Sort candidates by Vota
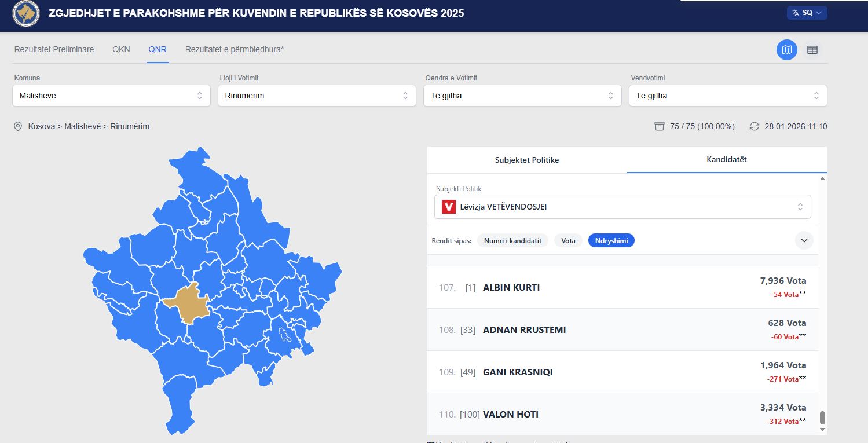The width and height of the screenshot is (868, 443). [x=568, y=240]
